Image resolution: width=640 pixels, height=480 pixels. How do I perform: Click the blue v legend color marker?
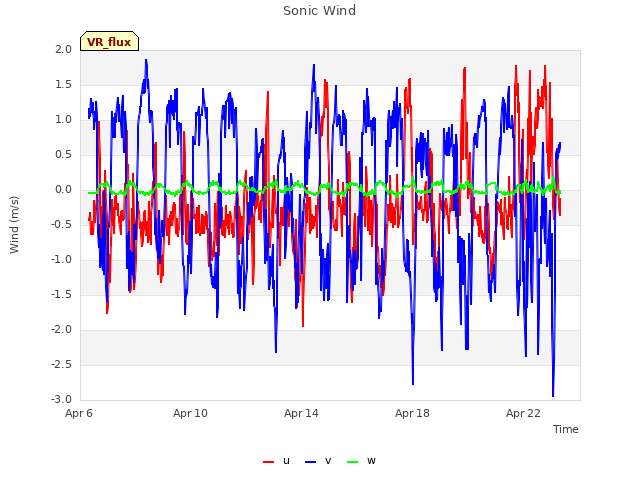coord(311,462)
